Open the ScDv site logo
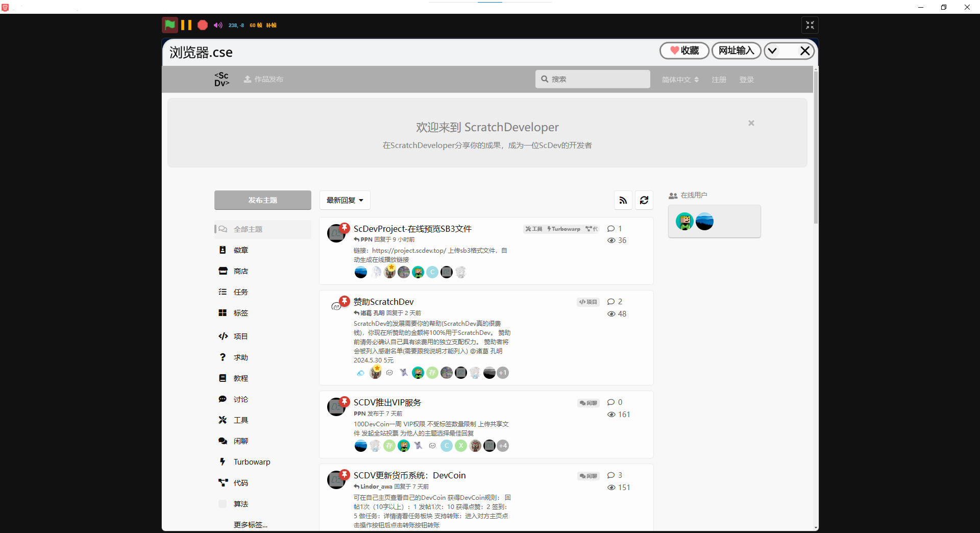This screenshot has height=533, width=980. tap(222, 79)
